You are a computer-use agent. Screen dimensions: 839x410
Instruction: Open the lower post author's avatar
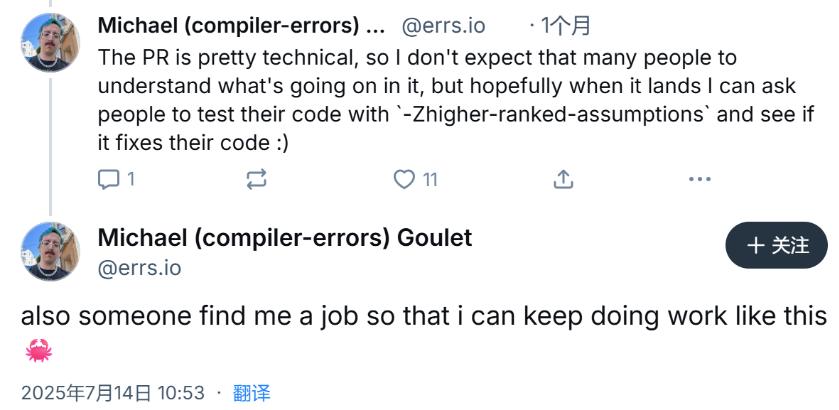[50, 251]
